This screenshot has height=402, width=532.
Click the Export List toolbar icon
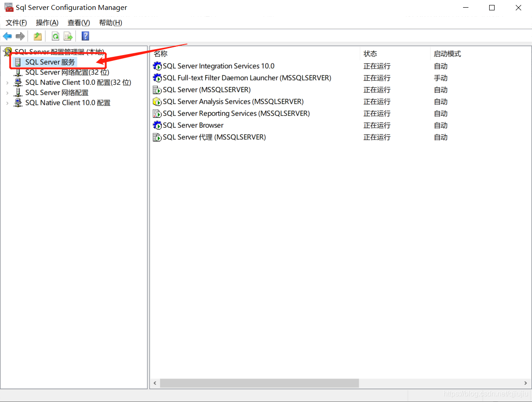pyautogui.click(x=68, y=36)
